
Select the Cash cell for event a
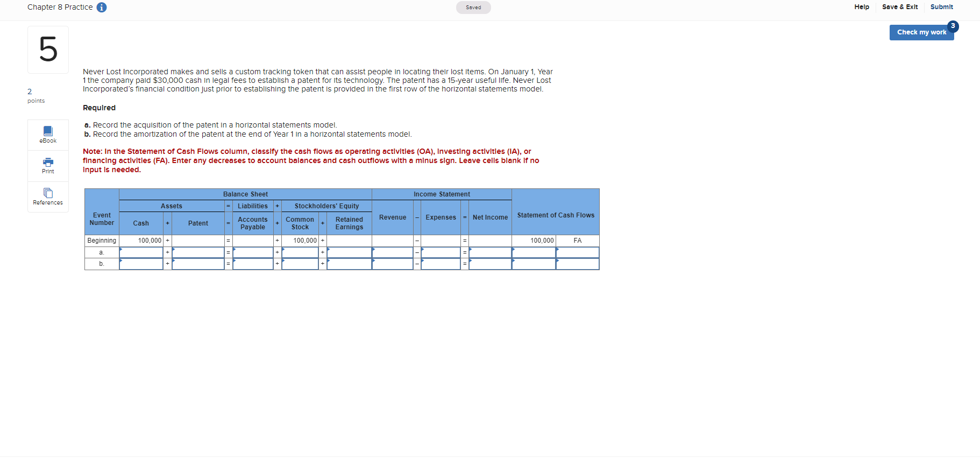tap(141, 252)
